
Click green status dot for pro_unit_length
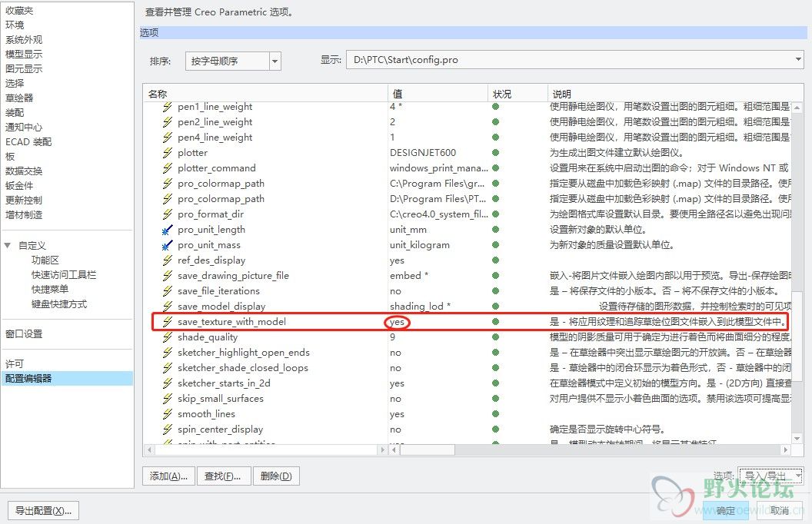496,230
